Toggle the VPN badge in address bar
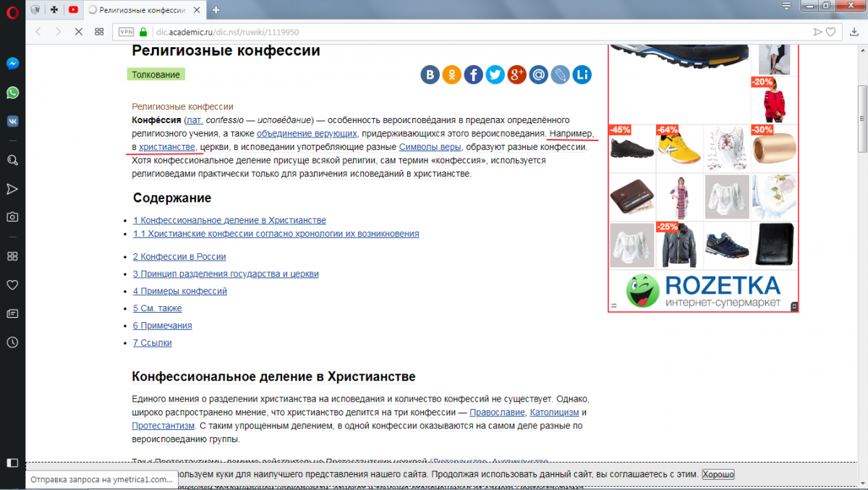The width and height of the screenshot is (868, 490). pyautogui.click(x=126, y=32)
